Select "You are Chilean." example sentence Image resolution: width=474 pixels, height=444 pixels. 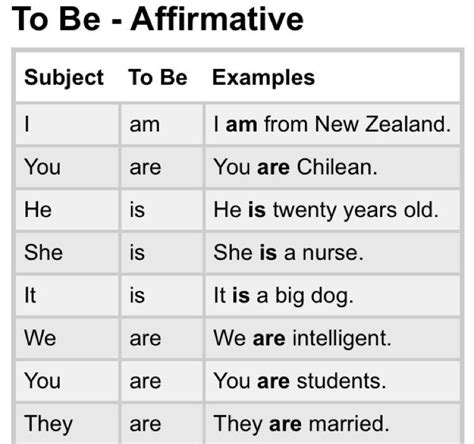(295, 167)
